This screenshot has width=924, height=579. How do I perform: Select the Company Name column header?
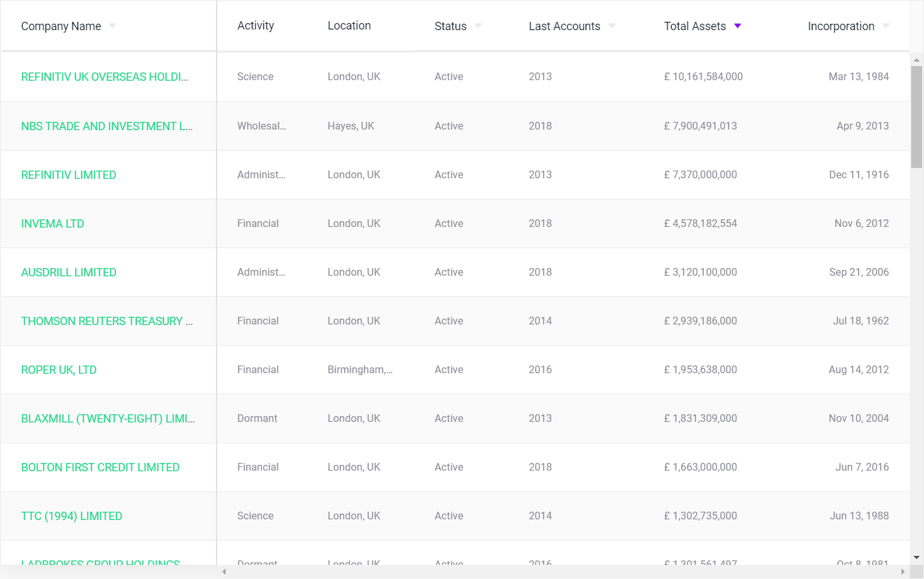(x=61, y=26)
